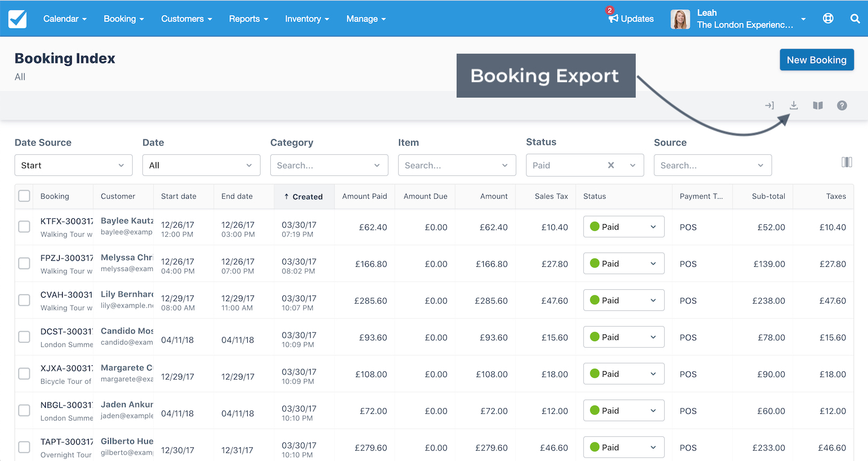Click green Paid status dot for KTFX booking
The width and height of the screenshot is (868, 461).
pyautogui.click(x=594, y=227)
